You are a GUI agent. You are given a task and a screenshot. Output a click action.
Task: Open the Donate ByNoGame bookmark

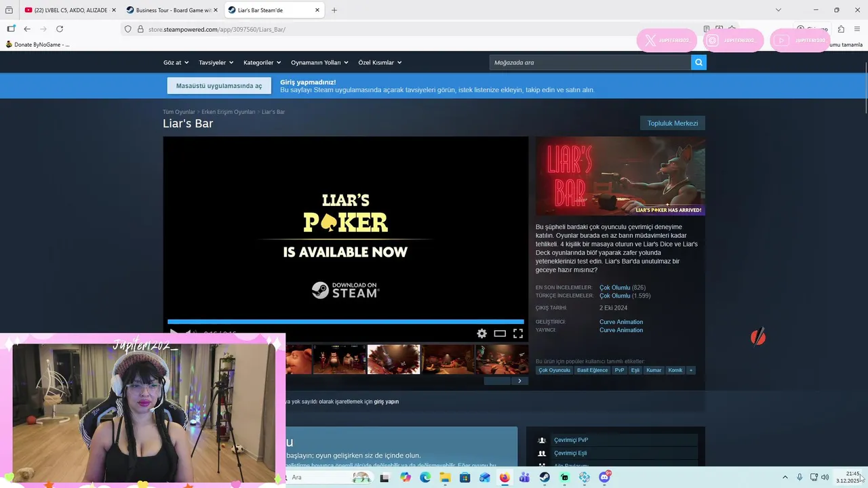pyautogui.click(x=37, y=45)
